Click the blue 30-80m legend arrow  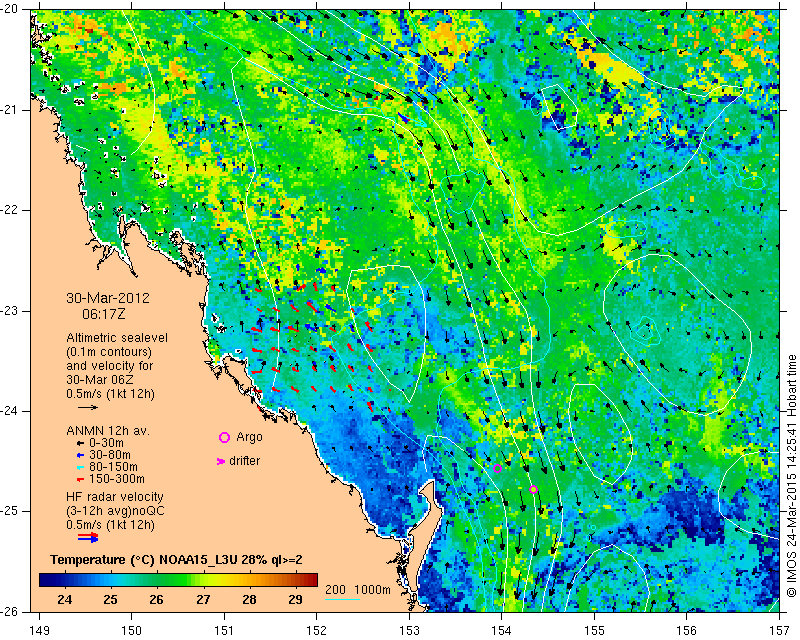click(80, 455)
